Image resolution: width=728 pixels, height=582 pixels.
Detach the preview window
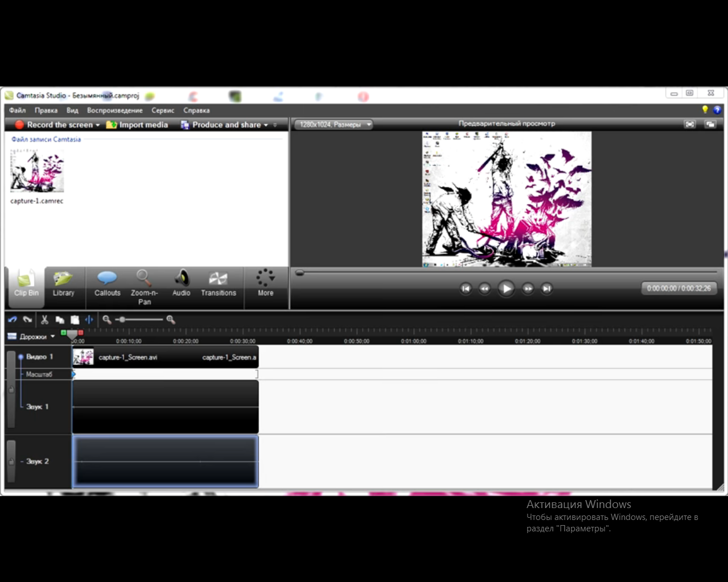[x=710, y=124]
